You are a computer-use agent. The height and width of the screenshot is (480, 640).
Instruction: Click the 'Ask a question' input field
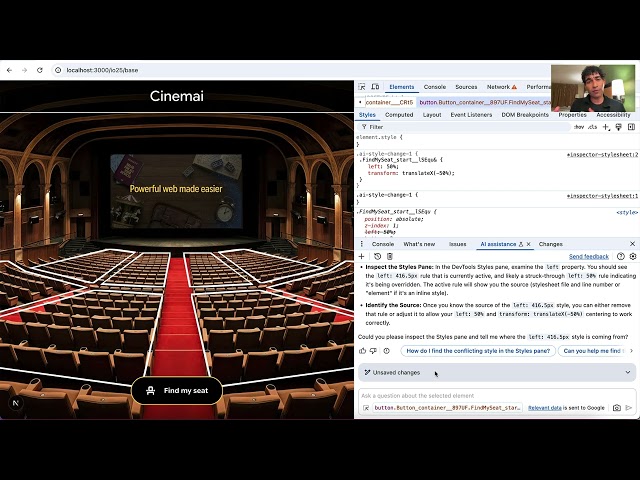click(x=497, y=396)
